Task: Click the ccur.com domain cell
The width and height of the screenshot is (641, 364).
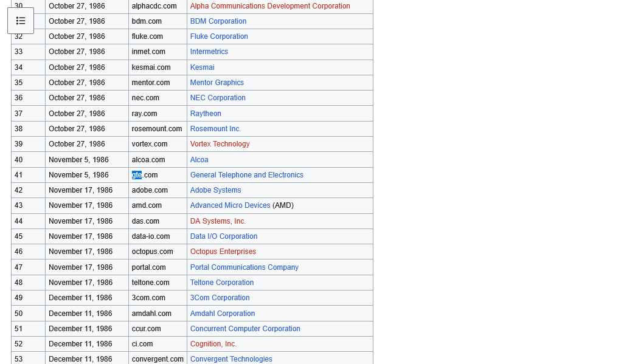Action: coord(158,329)
